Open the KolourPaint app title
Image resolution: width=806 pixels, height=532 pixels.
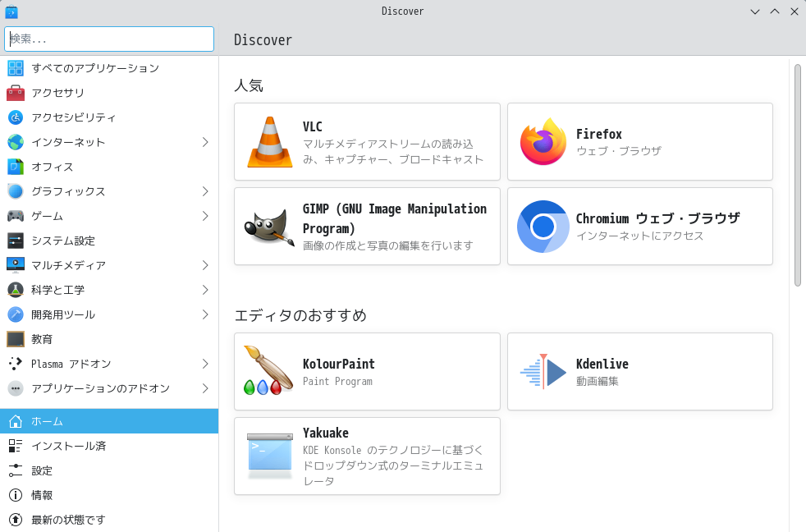pos(339,364)
